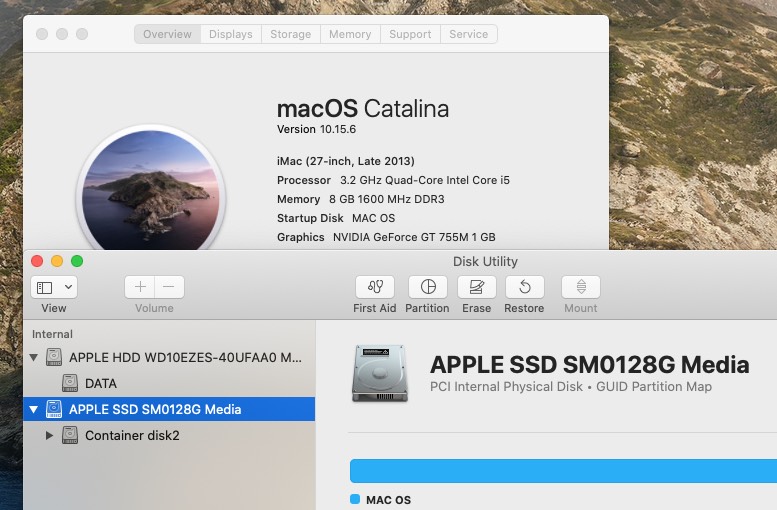777x510 pixels.
Task: Click the selected SSD drive icon in sidebar
Action: pos(54,409)
